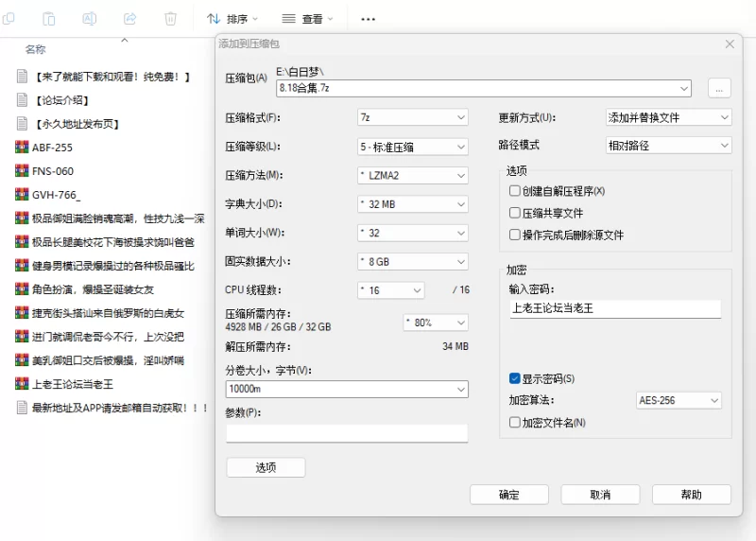
Task: Uncheck 显示密码(S) checkbox
Action: coord(514,378)
